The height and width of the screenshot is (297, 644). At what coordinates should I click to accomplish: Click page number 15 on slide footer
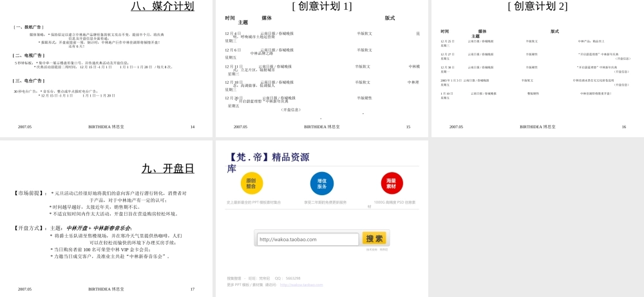coord(408,127)
